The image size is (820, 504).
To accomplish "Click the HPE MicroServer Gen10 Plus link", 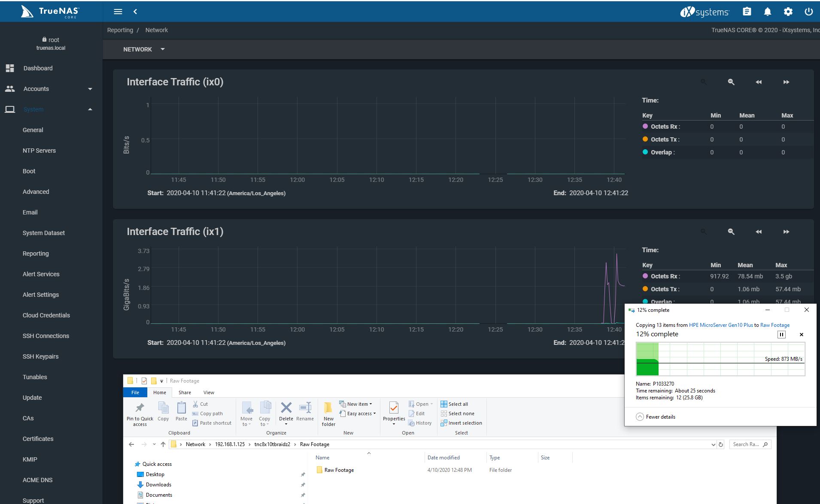I will coord(720,325).
